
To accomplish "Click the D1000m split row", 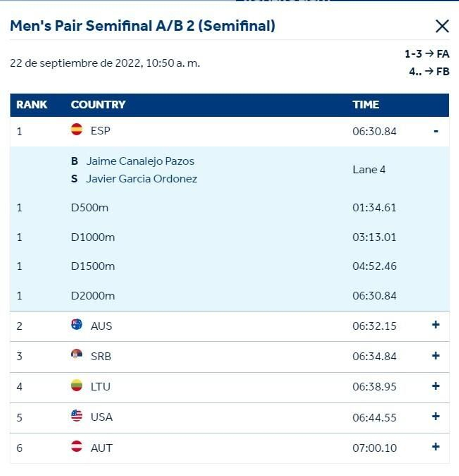I will point(93,237).
